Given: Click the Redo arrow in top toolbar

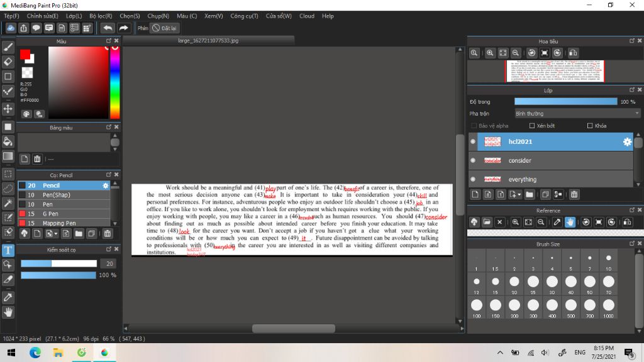Looking at the screenshot, I should point(123,28).
